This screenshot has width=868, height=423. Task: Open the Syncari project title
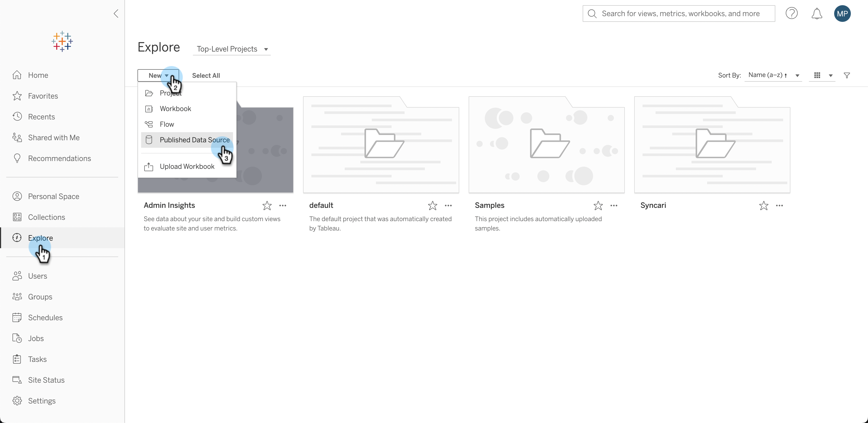(x=653, y=206)
